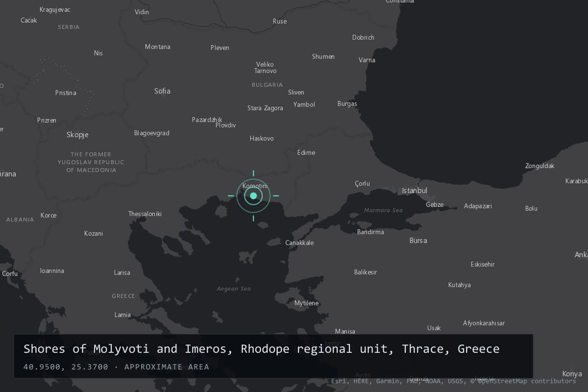
Task: Select the Balikesir label
Action: pos(366,272)
